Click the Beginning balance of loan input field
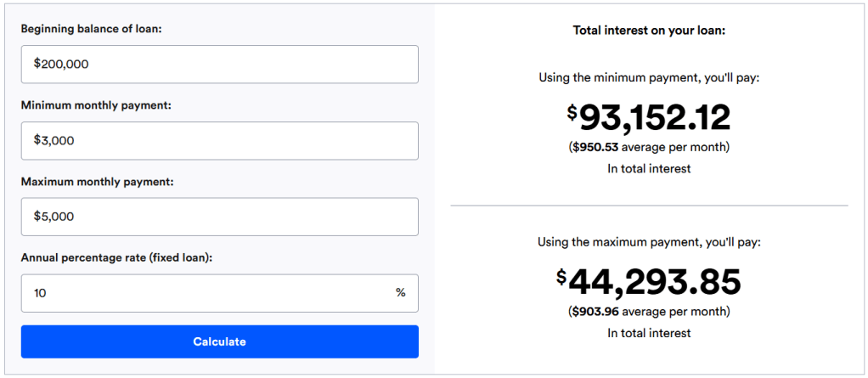This screenshot has width=868, height=378. pyautogui.click(x=219, y=65)
